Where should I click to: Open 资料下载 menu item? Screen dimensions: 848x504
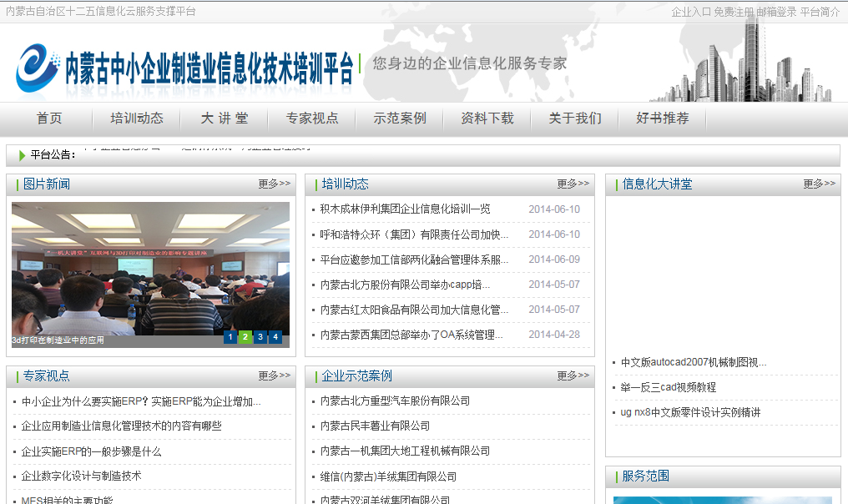tap(487, 118)
